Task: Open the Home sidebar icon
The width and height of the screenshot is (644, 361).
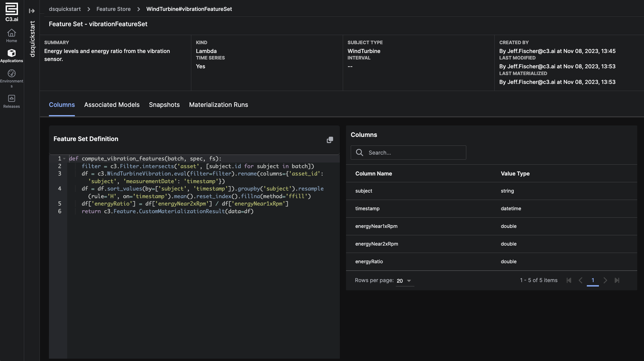Action: point(11,36)
